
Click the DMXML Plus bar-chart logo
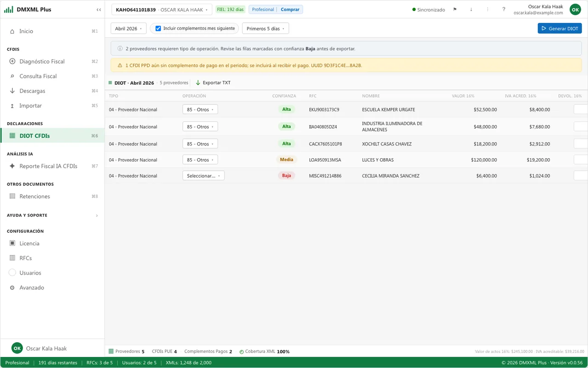click(9, 10)
